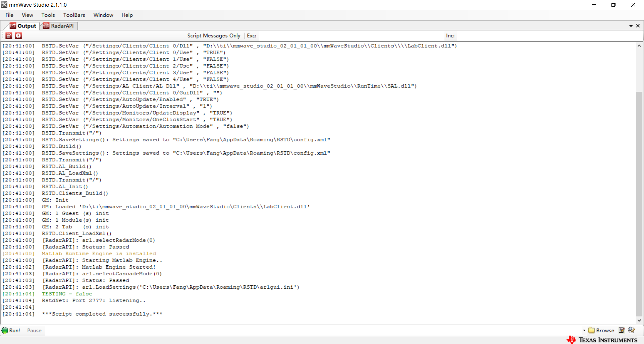Click the green Run! button
The height and width of the screenshot is (344, 644).
11,330
